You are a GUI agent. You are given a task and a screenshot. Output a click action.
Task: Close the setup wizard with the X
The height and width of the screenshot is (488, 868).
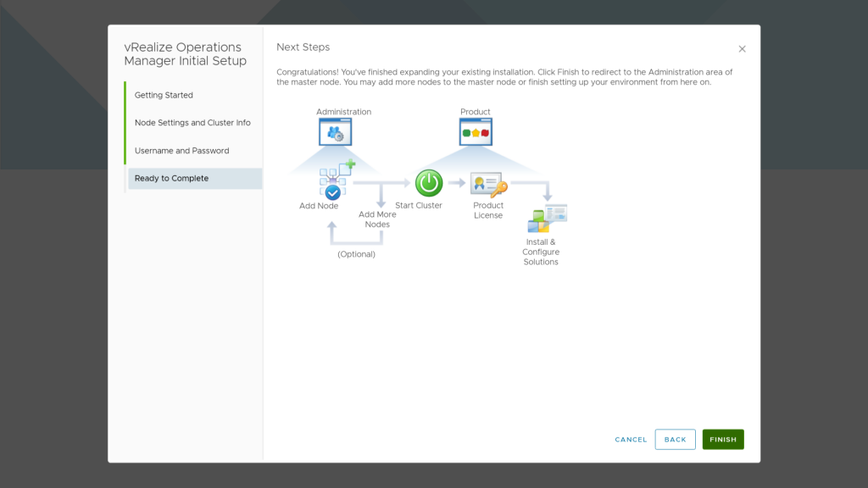[x=742, y=49]
